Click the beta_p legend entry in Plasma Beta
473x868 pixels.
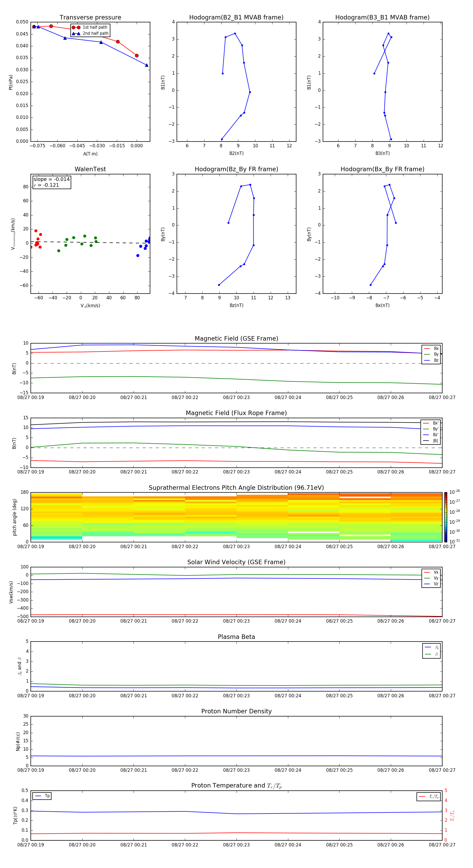coord(431,647)
